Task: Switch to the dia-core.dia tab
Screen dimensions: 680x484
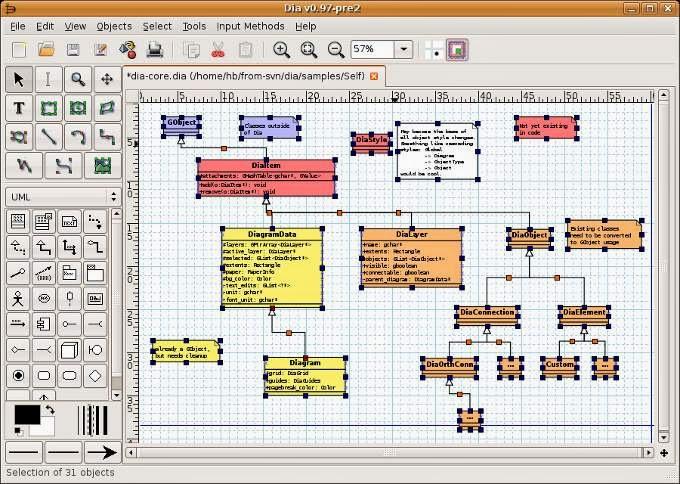Action: click(x=245, y=76)
